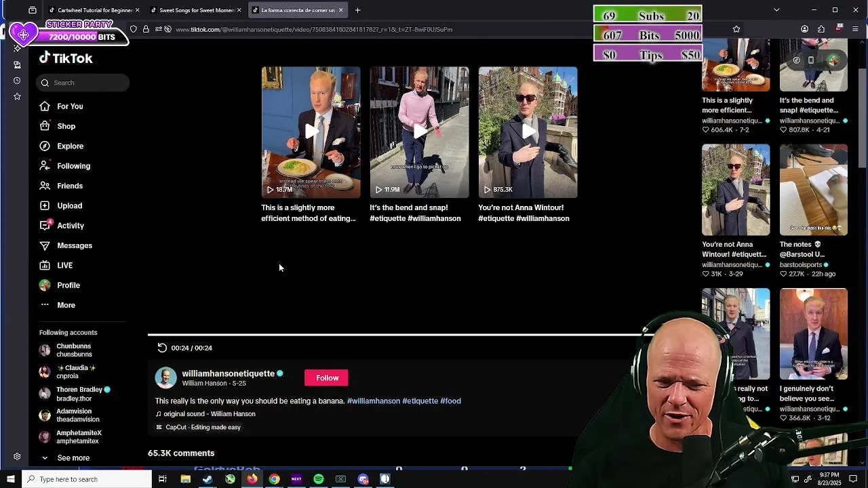Screen dimensions: 868x488
Task: Click the taskbar 'Type here to search' box
Action: [x=87, y=479]
